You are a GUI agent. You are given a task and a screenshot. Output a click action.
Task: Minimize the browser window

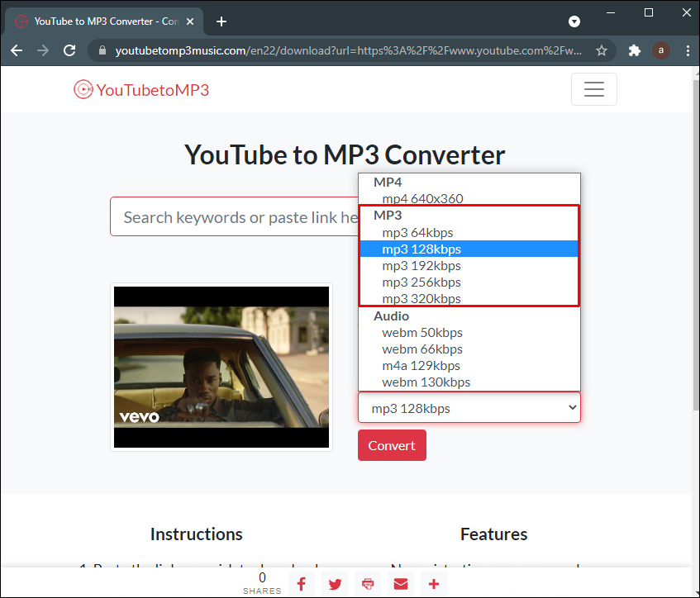point(611,12)
